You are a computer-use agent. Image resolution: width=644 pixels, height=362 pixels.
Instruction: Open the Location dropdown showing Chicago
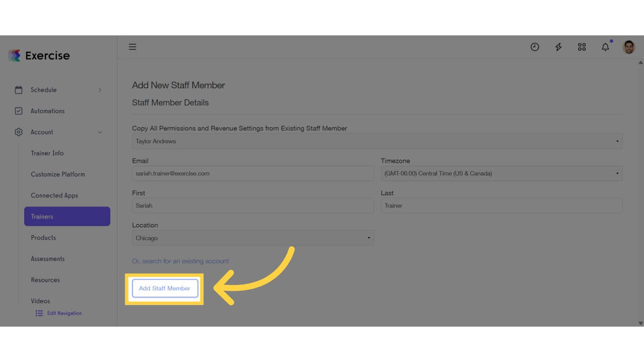[253, 238]
